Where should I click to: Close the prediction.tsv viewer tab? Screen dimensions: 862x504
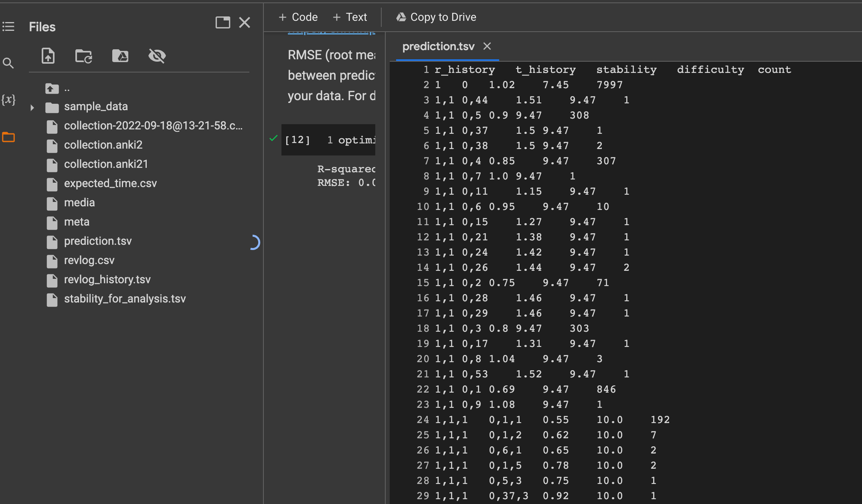pos(487,46)
